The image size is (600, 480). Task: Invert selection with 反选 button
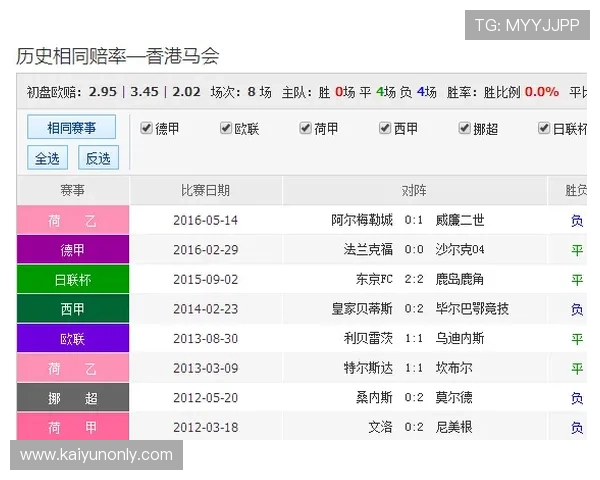98,158
